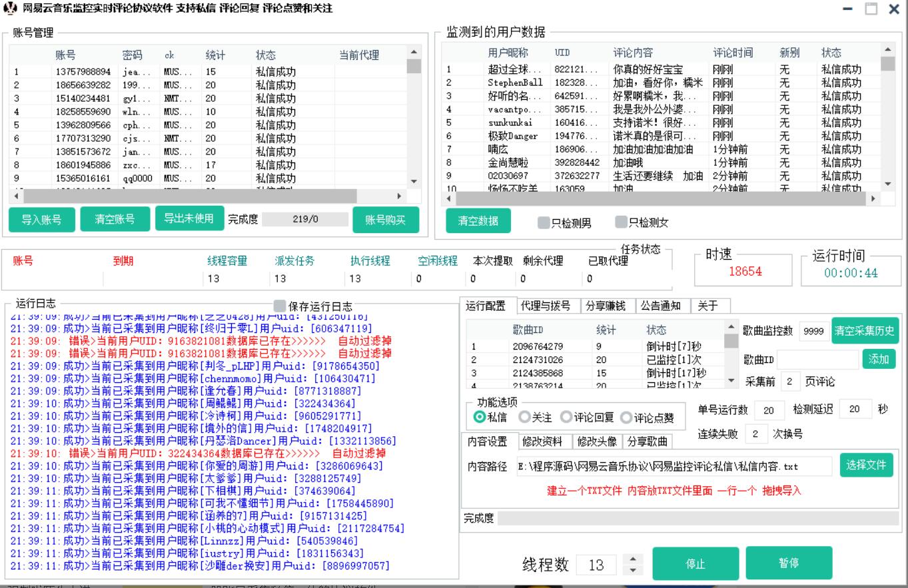Enable the 只检测女 checkbox

tap(621, 222)
